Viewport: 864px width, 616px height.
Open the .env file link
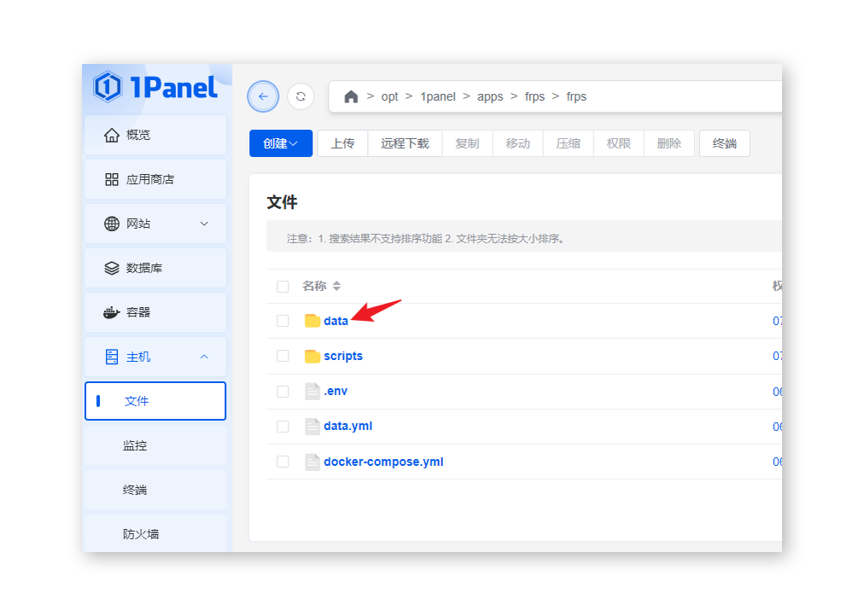point(336,392)
